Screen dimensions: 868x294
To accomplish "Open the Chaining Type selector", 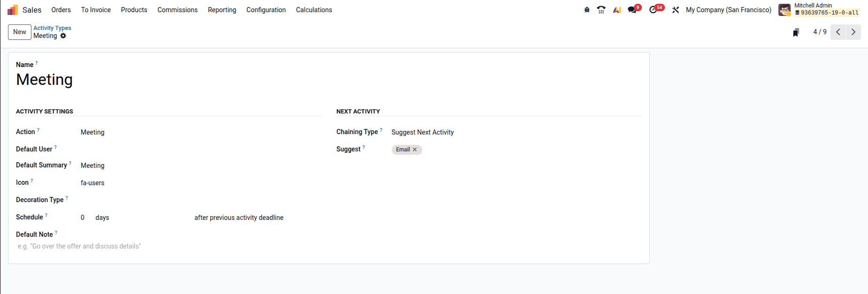I will click(422, 132).
